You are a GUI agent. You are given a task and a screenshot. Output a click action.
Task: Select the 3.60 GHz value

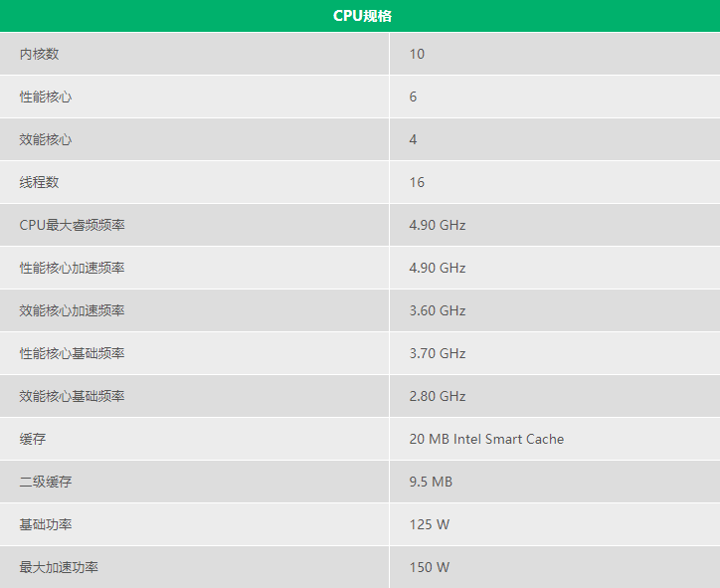point(438,310)
